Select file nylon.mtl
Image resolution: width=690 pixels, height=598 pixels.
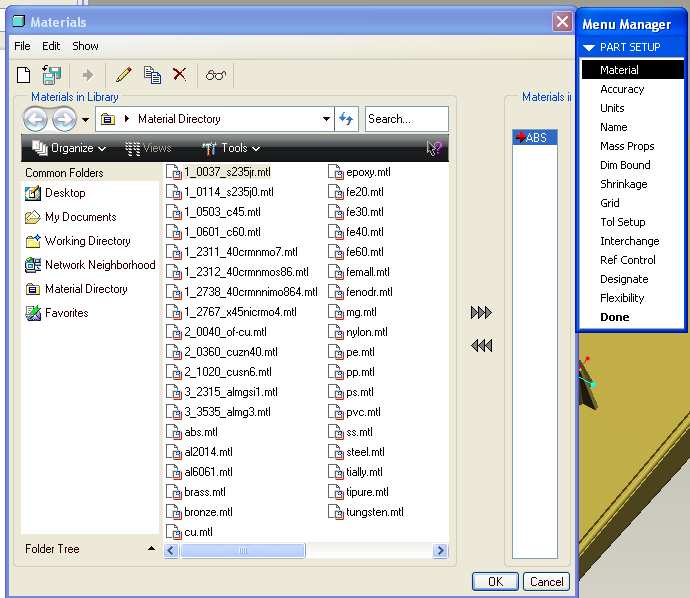click(358, 332)
